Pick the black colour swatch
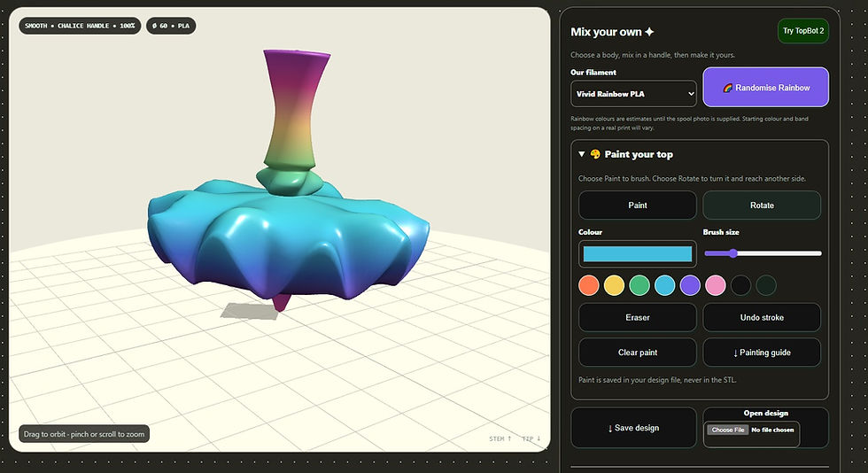Image resolution: width=868 pixels, height=473 pixels. point(740,285)
